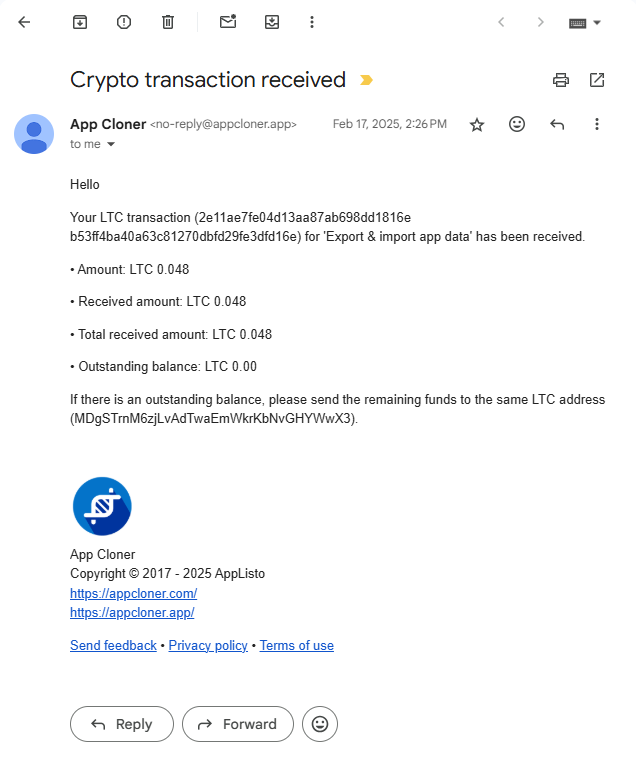The height and width of the screenshot is (759, 636).
Task: Click the Move to icon
Action: [271, 22]
